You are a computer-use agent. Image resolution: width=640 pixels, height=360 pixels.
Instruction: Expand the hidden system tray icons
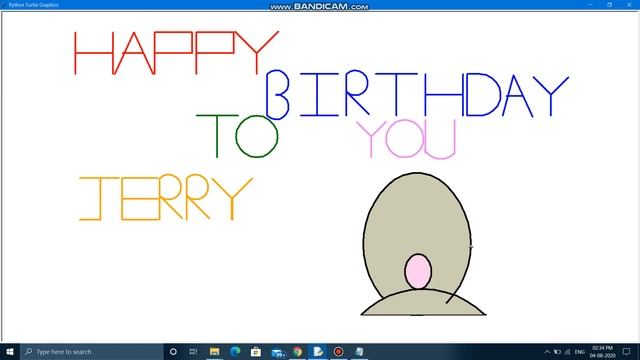(547, 352)
